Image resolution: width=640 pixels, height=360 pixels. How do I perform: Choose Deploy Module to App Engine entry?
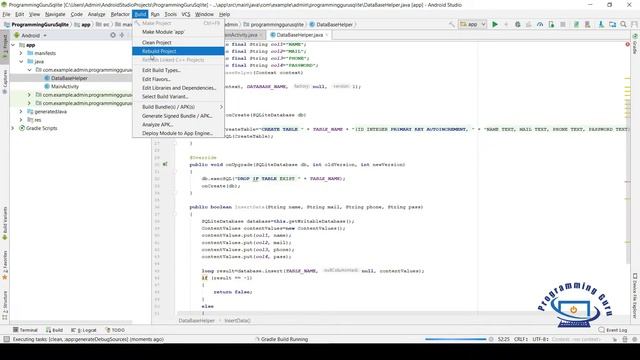[x=178, y=133]
